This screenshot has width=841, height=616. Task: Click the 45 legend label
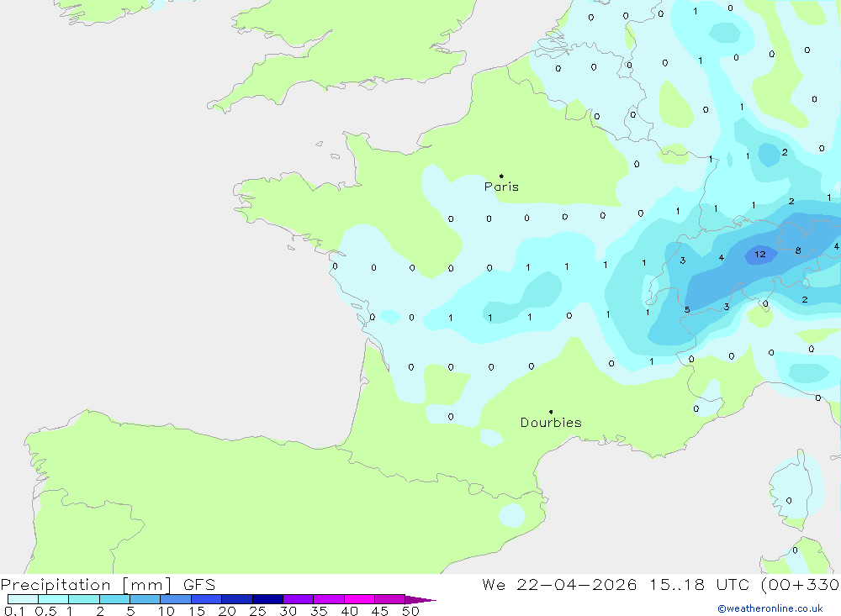tap(380, 611)
